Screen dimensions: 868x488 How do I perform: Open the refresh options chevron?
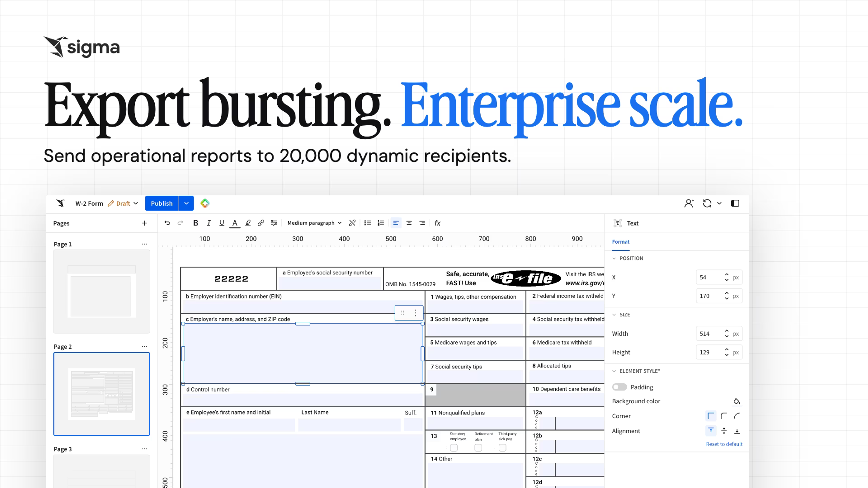pos(719,203)
